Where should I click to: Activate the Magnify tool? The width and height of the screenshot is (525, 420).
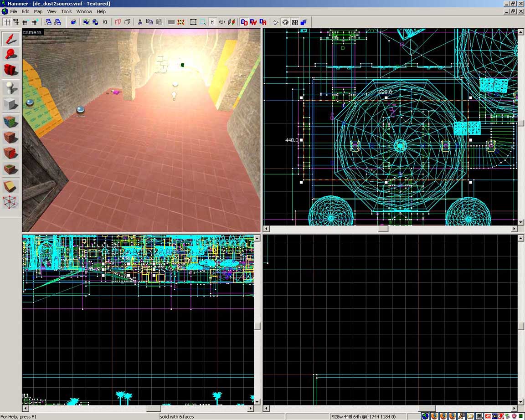pyautogui.click(x=11, y=55)
